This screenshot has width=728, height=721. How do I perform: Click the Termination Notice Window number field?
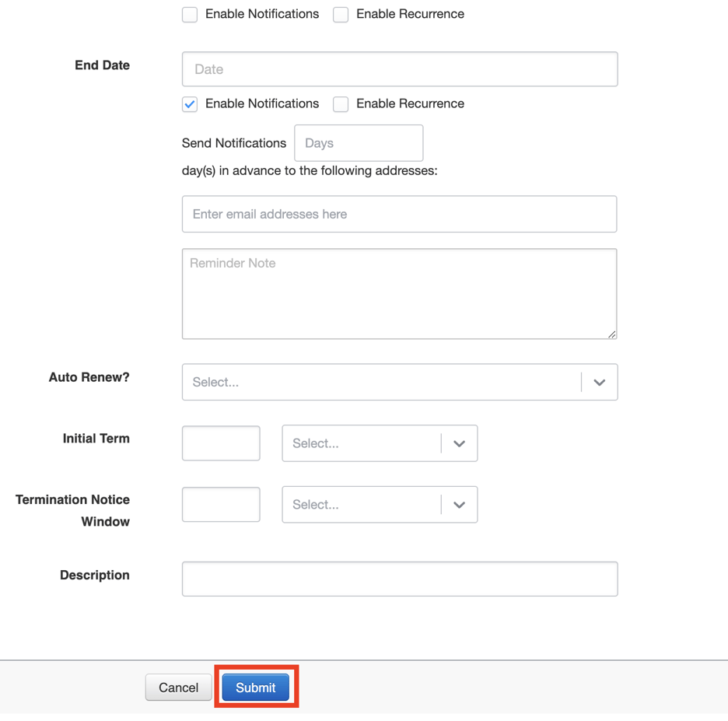coord(220,504)
